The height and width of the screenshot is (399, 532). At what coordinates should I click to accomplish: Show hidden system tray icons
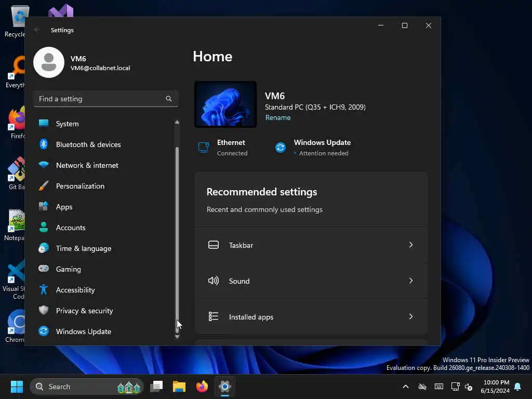point(406,387)
